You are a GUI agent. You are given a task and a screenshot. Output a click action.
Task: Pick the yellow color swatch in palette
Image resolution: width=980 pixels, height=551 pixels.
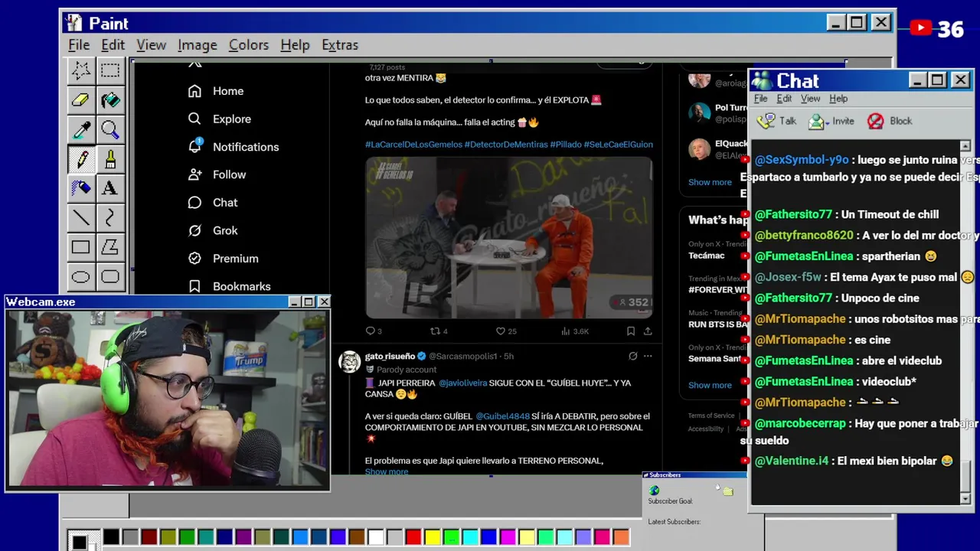(x=433, y=537)
